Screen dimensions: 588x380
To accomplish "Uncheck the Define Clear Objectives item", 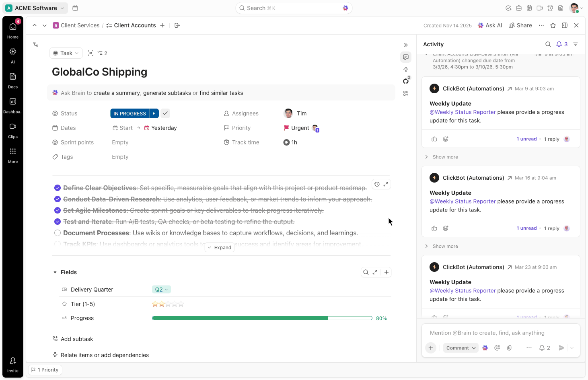I will (x=58, y=188).
